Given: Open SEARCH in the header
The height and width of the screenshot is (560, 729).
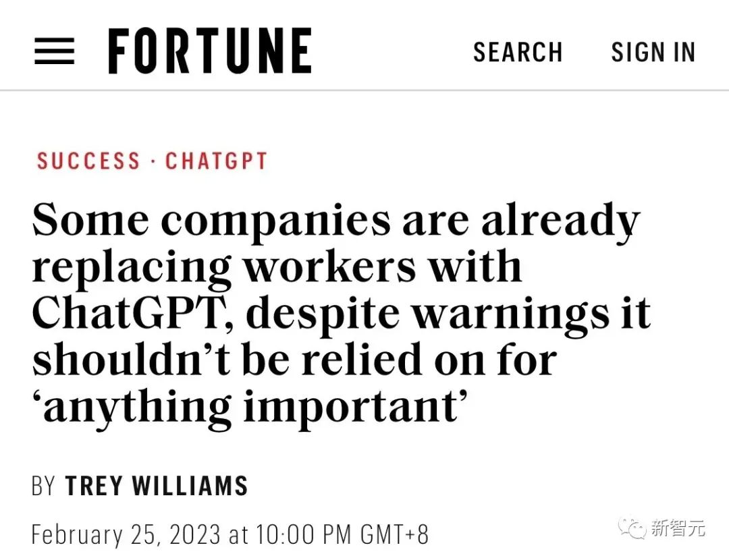Looking at the screenshot, I should click(x=518, y=53).
